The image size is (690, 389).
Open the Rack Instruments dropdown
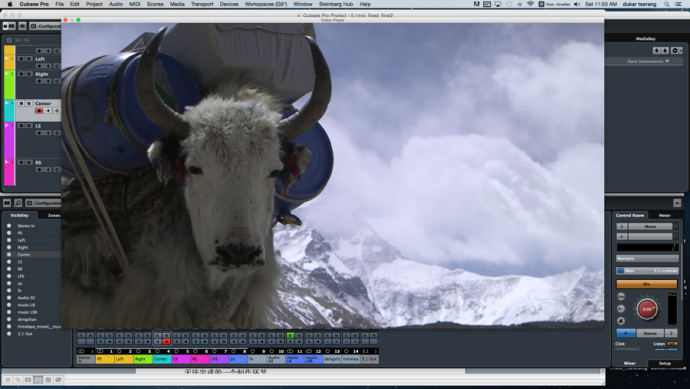click(648, 61)
